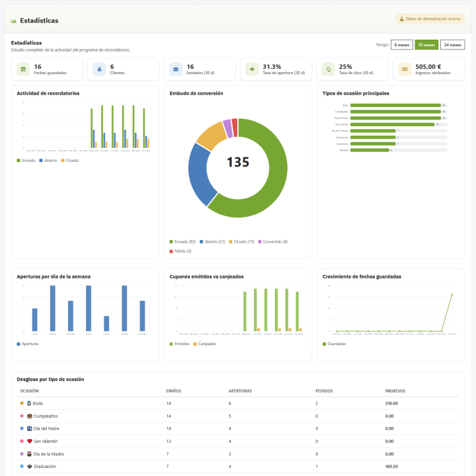Click the envelope icon for Enviados
The image size is (476, 476).
(176, 69)
